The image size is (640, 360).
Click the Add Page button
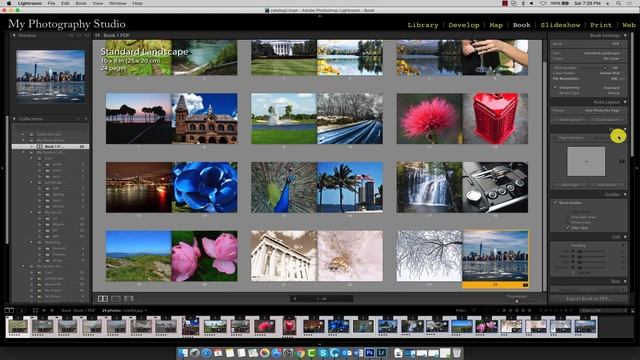(x=570, y=185)
